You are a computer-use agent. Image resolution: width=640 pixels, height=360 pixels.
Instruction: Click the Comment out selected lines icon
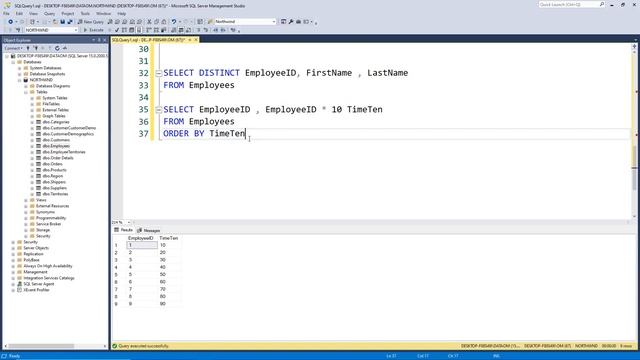click(199, 30)
